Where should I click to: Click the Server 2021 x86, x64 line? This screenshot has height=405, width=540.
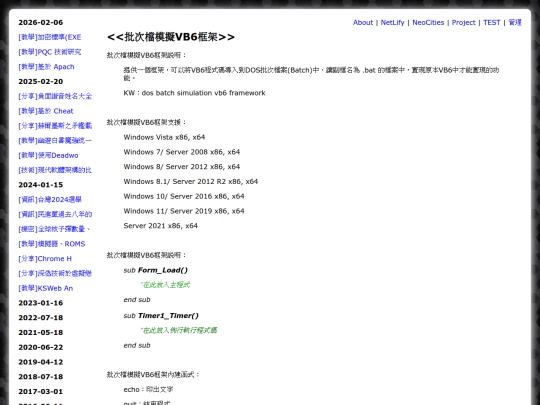click(x=160, y=226)
